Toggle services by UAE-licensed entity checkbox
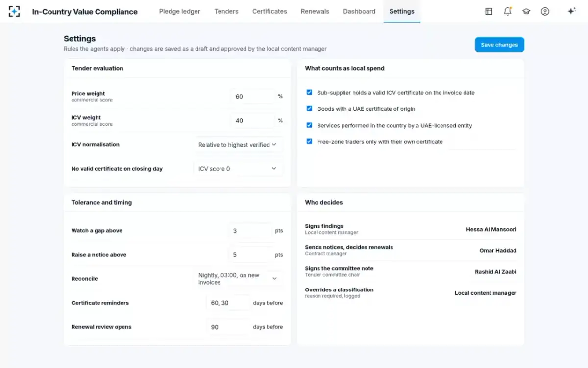 pyautogui.click(x=309, y=125)
